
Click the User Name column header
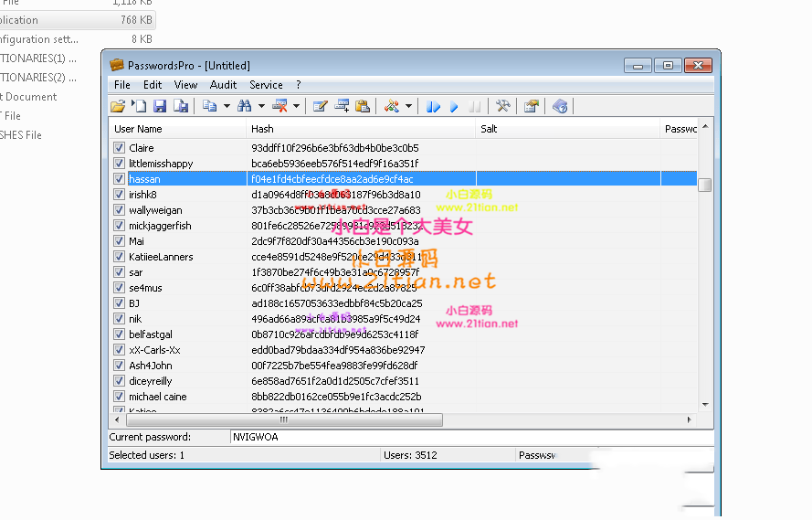tap(176, 129)
